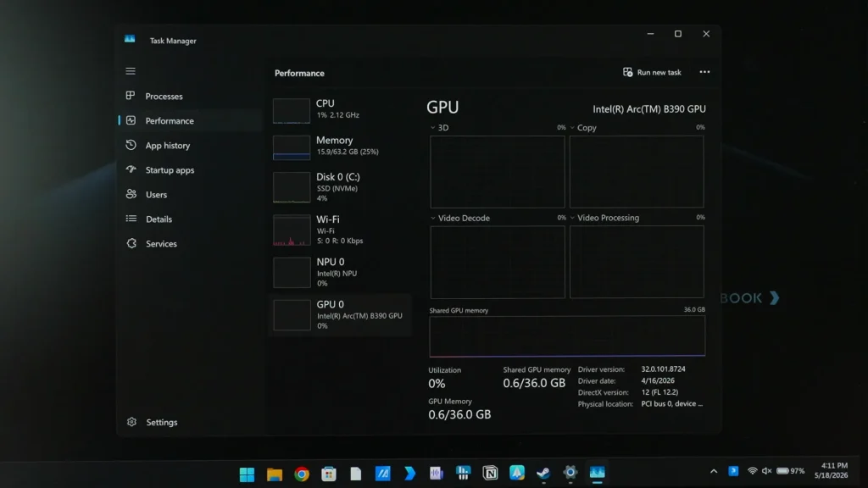
Task: Open the Windows Start menu
Action: 247,474
